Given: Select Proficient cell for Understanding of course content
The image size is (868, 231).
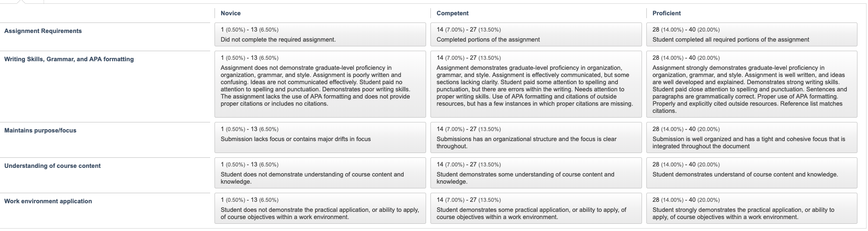Looking at the screenshot, I should pos(752,173).
